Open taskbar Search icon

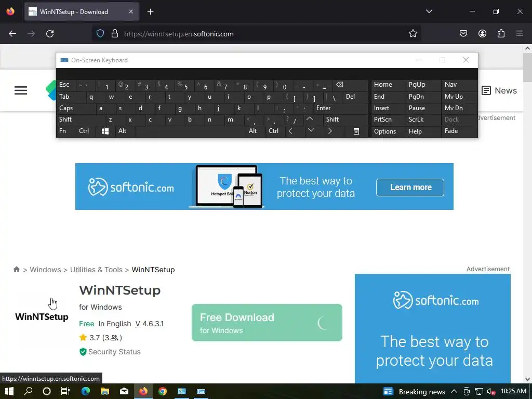28,391
